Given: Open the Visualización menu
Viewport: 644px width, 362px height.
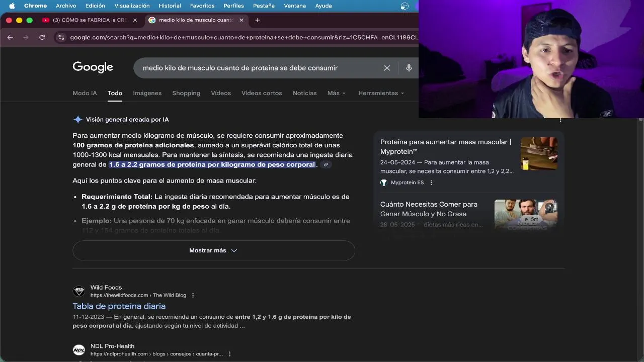Looking at the screenshot, I should (x=132, y=6).
